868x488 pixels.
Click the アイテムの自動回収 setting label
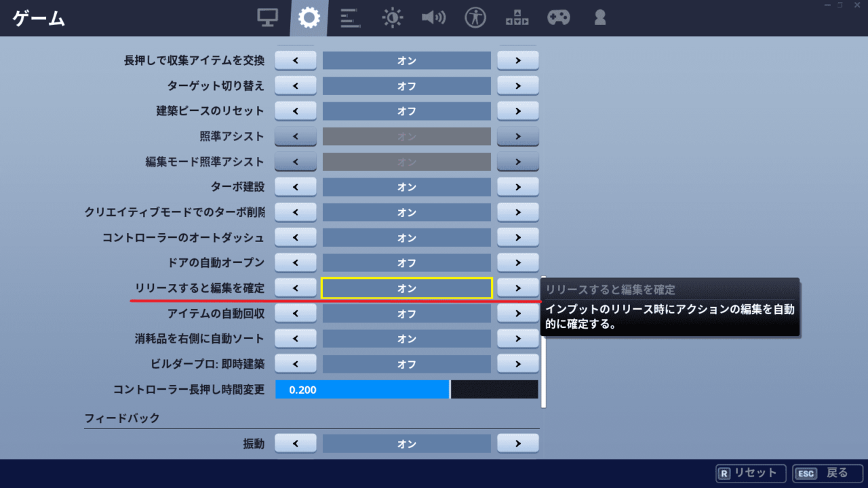click(216, 313)
